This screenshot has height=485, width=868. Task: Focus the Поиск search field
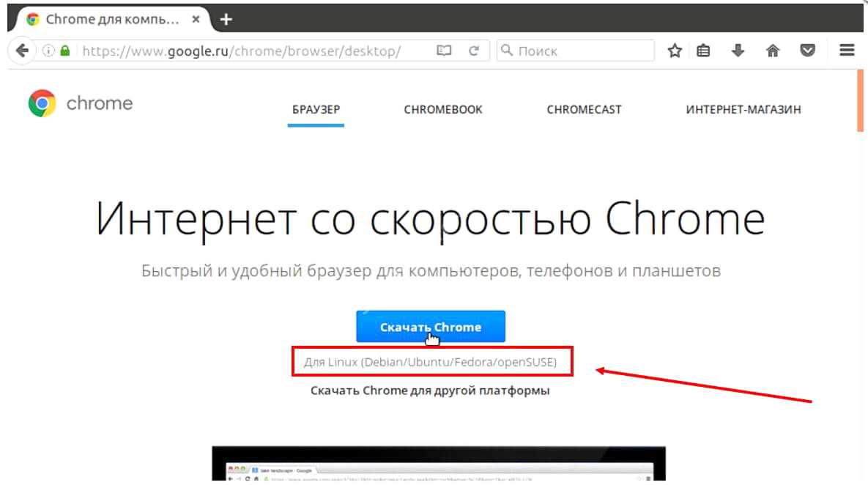[576, 51]
